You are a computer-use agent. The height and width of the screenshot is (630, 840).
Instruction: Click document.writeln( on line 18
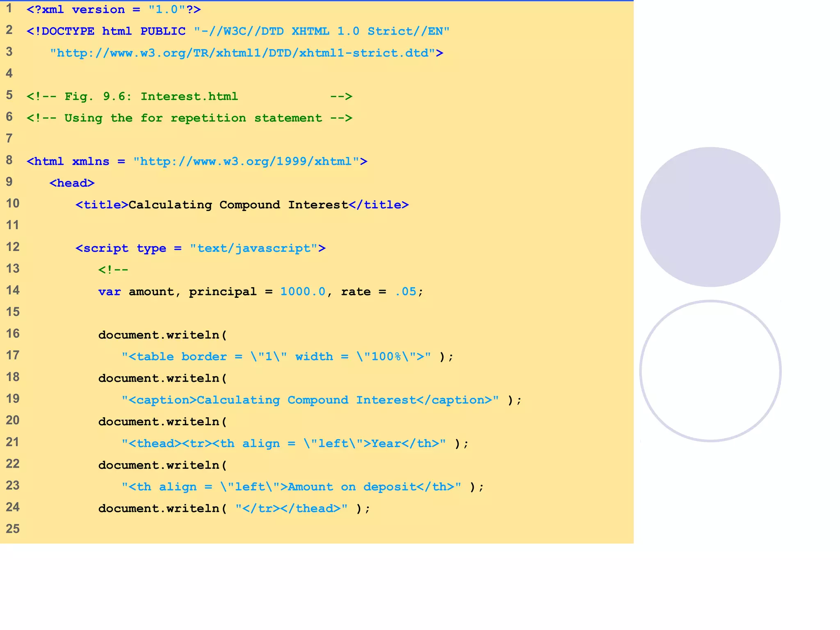click(x=162, y=378)
